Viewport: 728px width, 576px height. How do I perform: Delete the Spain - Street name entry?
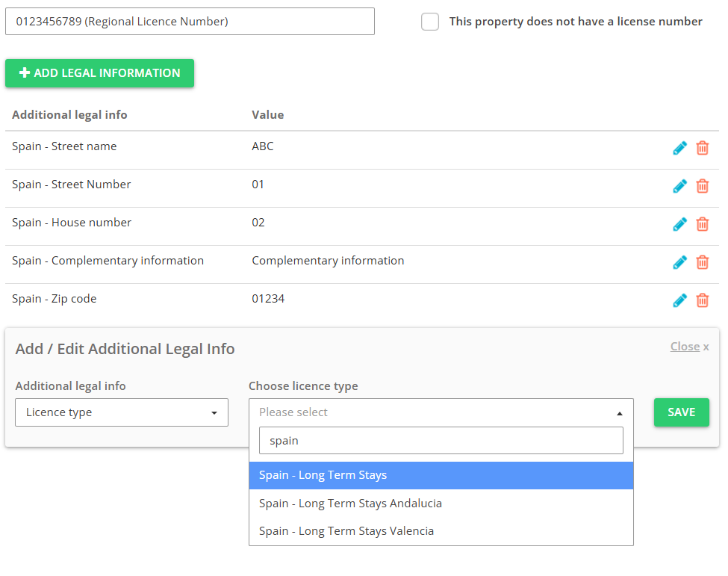pos(703,148)
